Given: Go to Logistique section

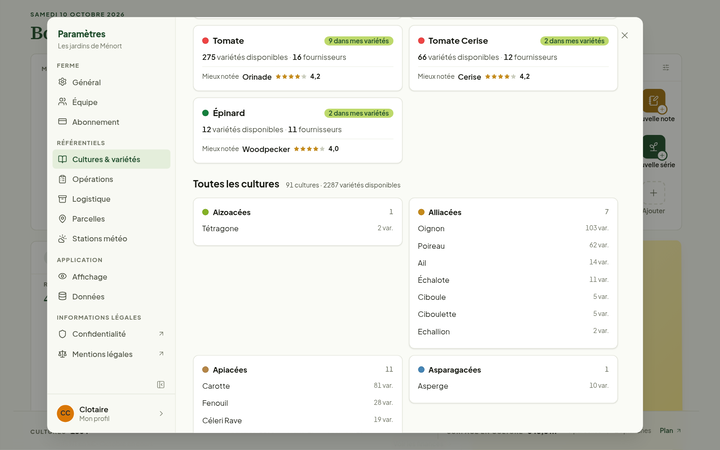Looking at the screenshot, I should [x=111, y=199].
